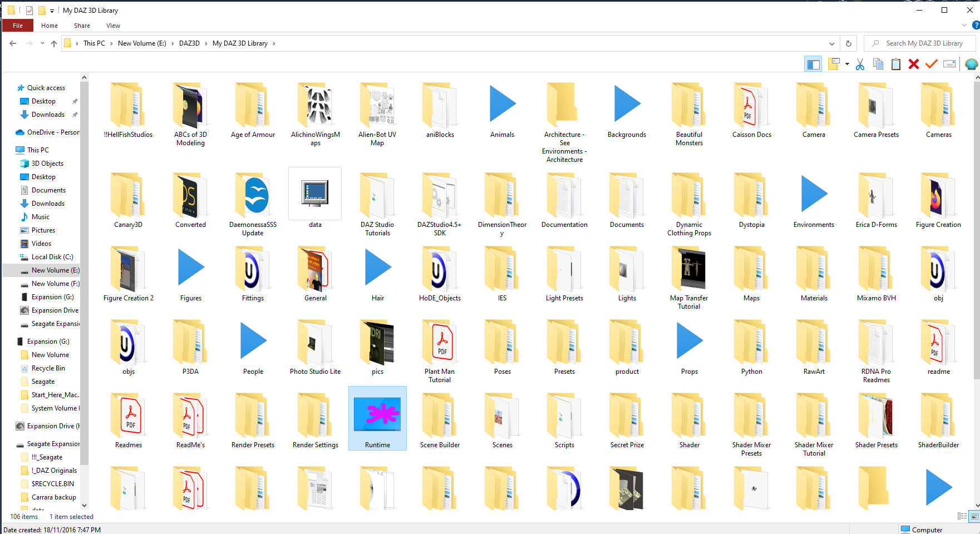Image resolution: width=980 pixels, height=534 pixels.
Task: Click the orange checkmark Properties icon
Action: tap(932, 65)
